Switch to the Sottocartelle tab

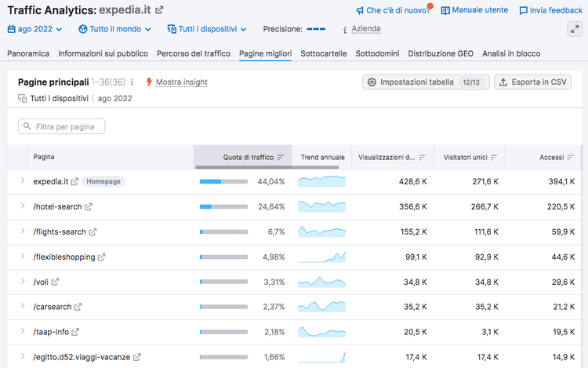pyautogui.click(x=324, y=53)
